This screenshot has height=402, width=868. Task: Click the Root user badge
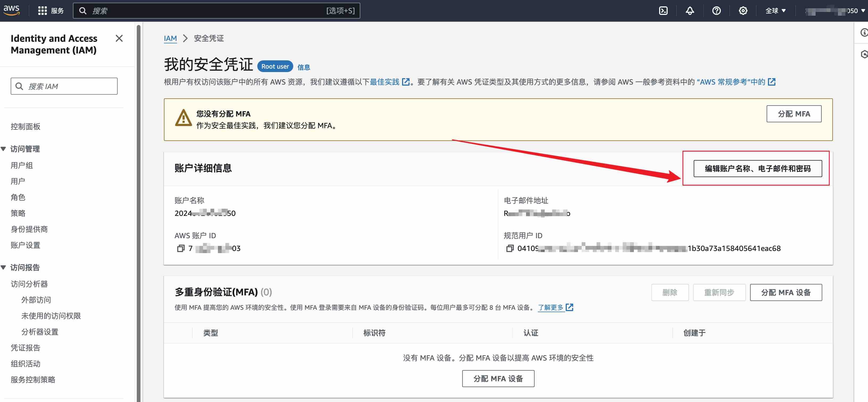(x=275, y=66)
